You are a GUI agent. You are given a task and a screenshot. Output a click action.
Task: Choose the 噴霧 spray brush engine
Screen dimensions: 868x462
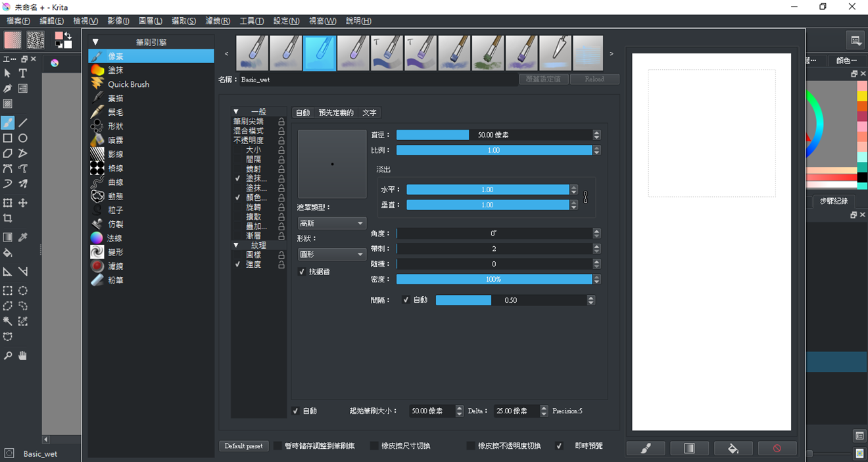tap(151, 140)
